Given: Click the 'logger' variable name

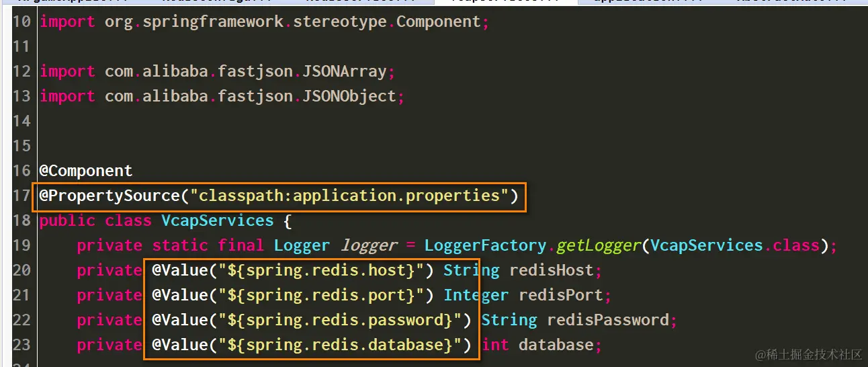Looking at the screenshot, I should pos(370,246).
